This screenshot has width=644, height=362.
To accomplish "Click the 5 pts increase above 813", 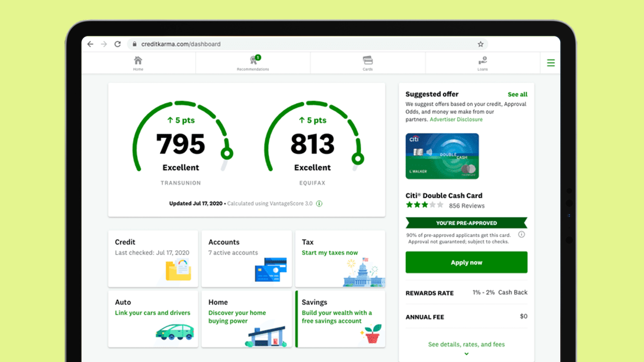I will tap(313, 120).
